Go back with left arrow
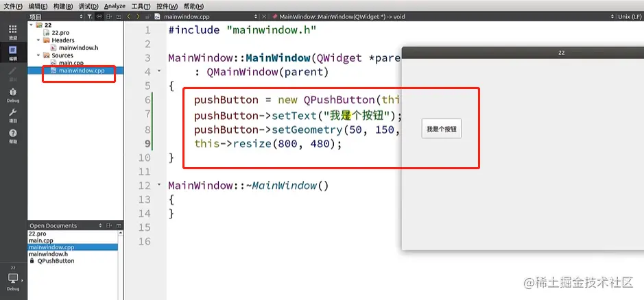Viewport: 644px width, 300px height. coord(128,17)
